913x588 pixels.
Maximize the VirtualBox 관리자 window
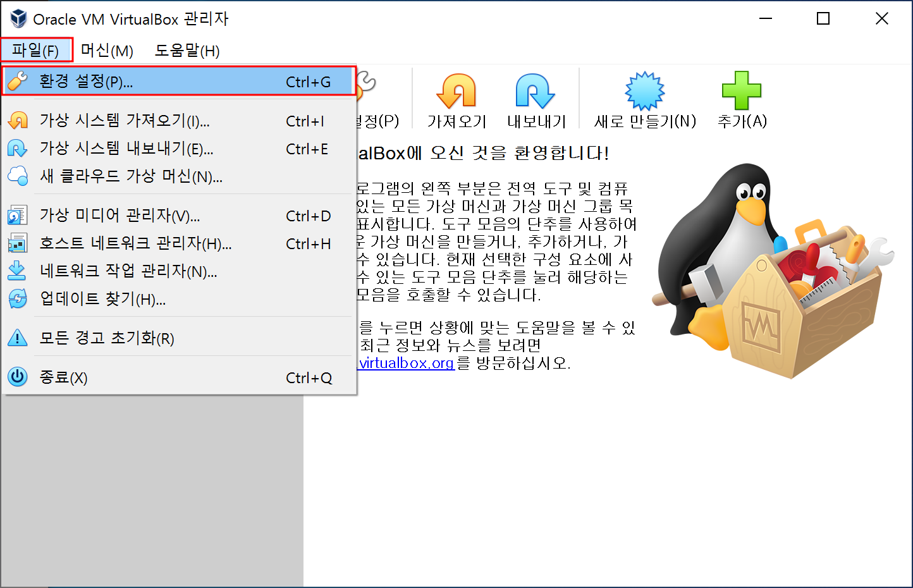coord(823,19)
